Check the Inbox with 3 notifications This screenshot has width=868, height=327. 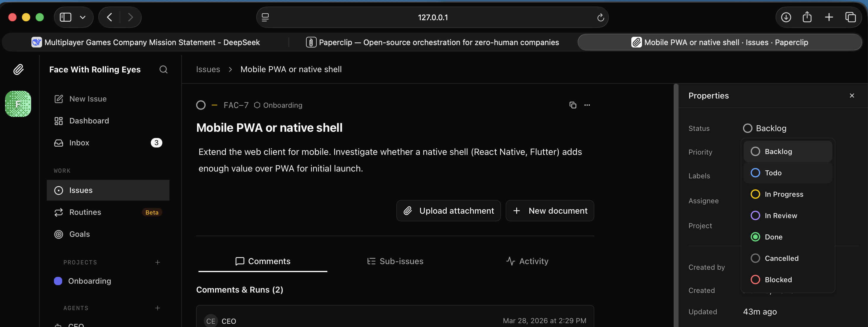pos(79,142)
